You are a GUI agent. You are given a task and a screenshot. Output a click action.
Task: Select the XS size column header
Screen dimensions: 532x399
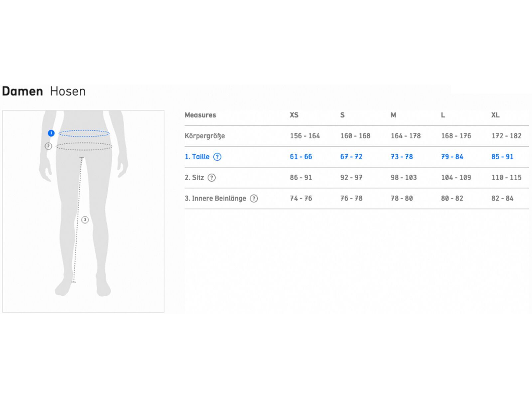pyautogui.click(x=294, y=115)
